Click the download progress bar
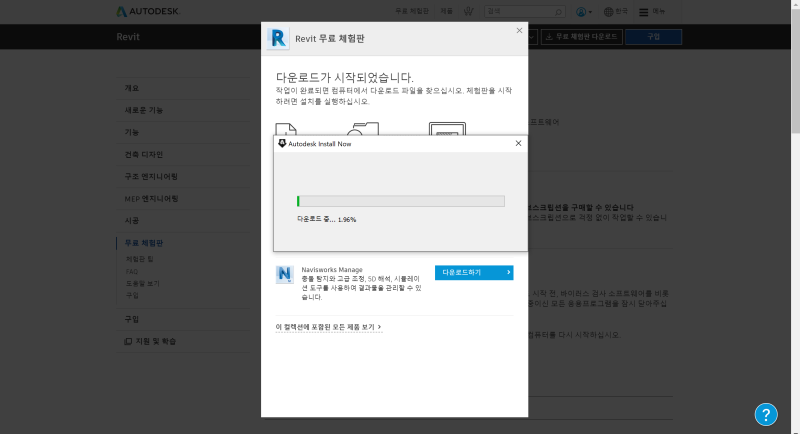 (x=401, y=201)
